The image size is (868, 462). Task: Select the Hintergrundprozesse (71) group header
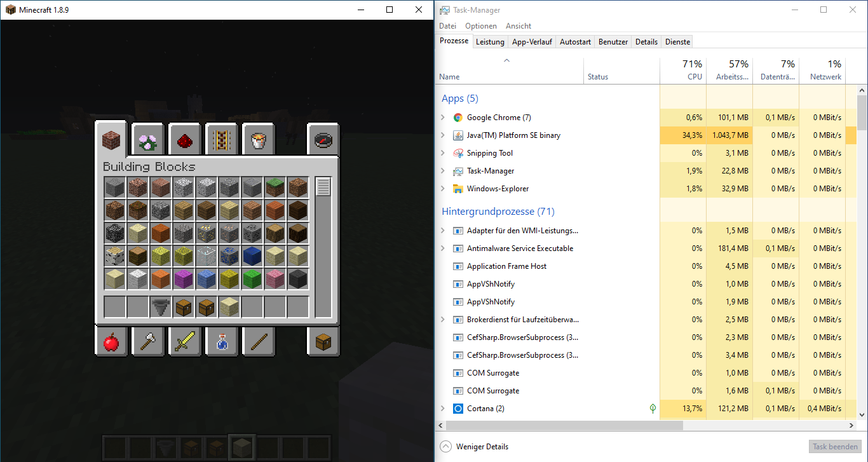[x=498, y=212]
